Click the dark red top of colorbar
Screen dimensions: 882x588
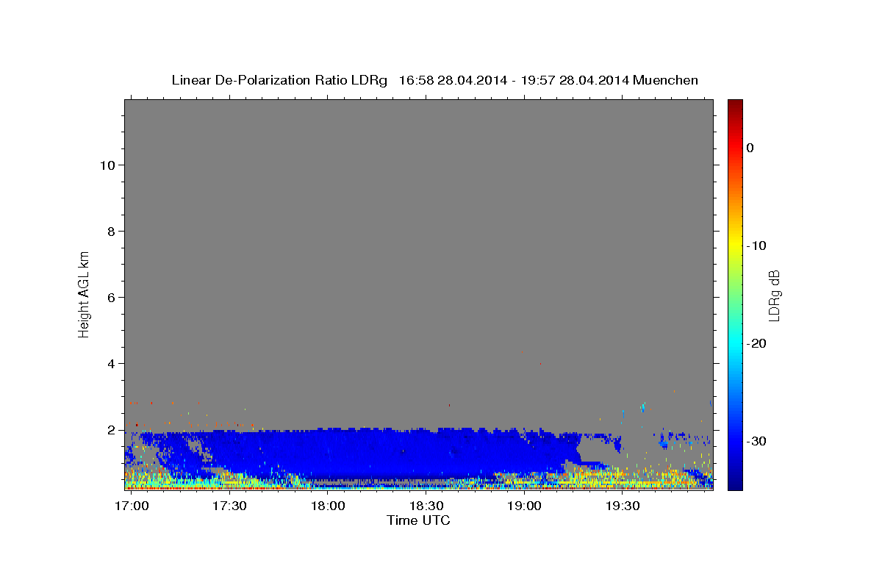tap(735, 104)
